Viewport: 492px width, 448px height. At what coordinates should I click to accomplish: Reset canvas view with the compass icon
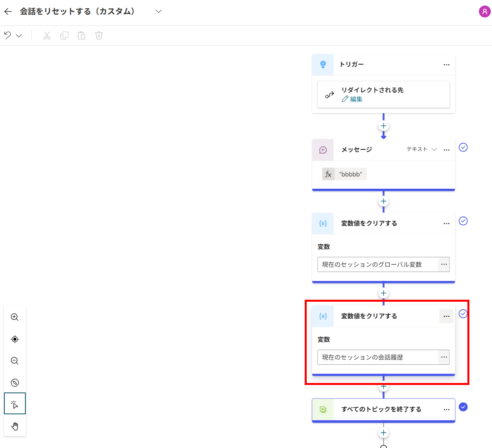(x=15, y=383)
